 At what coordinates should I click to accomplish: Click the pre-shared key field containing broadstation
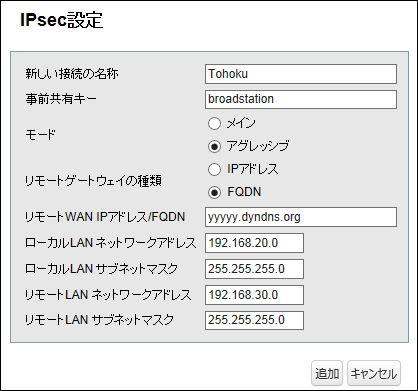(301, 99)
